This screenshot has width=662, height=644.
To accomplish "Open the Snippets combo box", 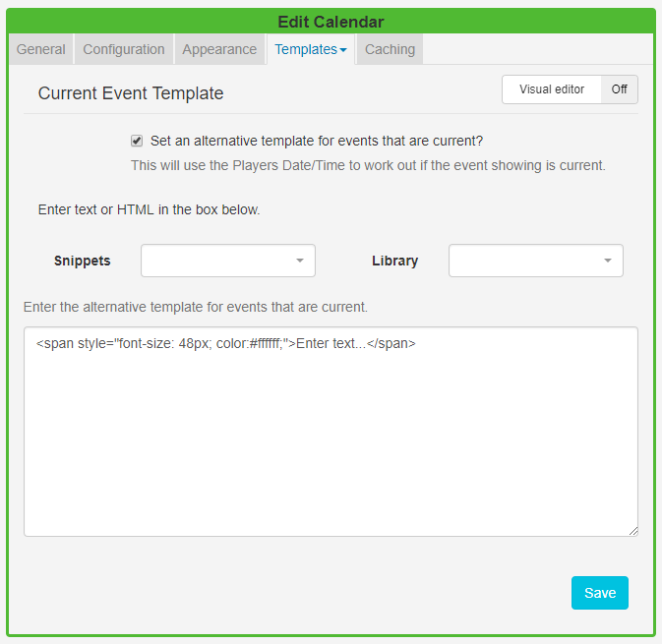I will (227, 261).
